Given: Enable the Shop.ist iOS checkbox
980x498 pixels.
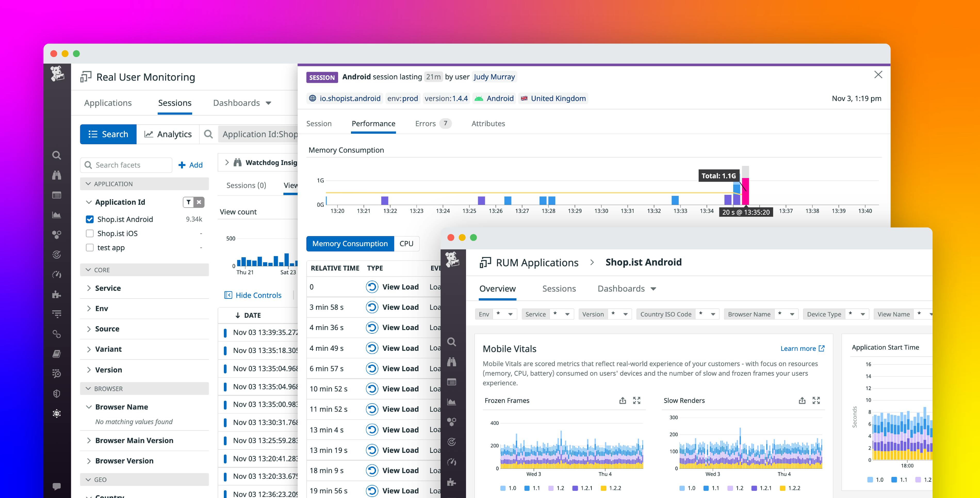Looking at the screenshot, I should coord(89,233).
